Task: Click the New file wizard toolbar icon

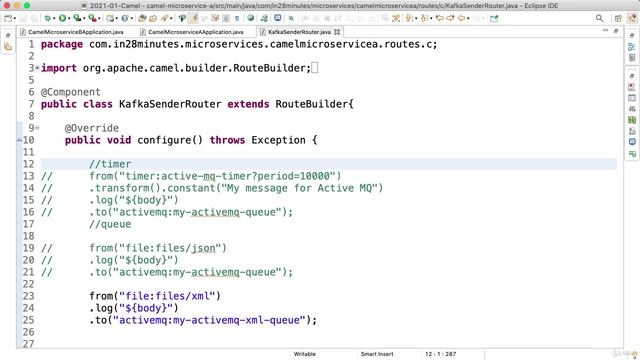Action: click(x=8, y=18)
